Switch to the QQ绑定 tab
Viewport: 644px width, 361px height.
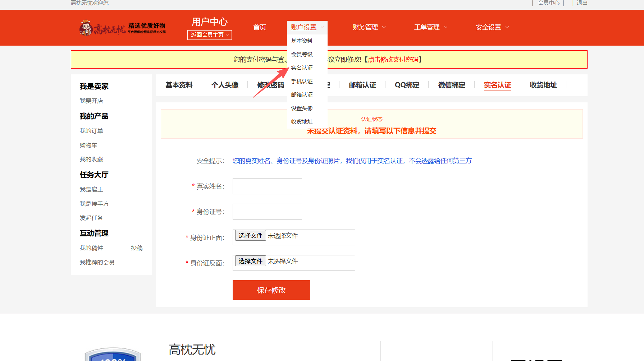point(407,85)
